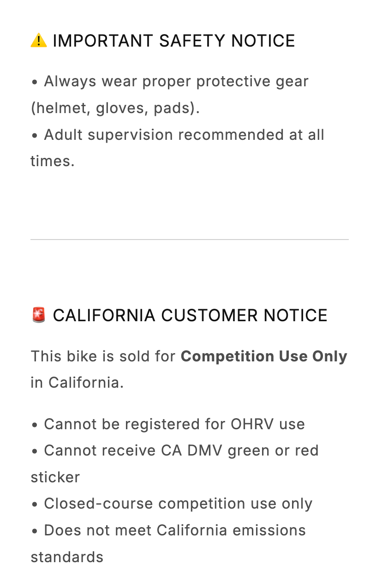The height and width of the screenshot is (588, 382).
Task: Click the word "sticker"
Action: click(55, 477)
